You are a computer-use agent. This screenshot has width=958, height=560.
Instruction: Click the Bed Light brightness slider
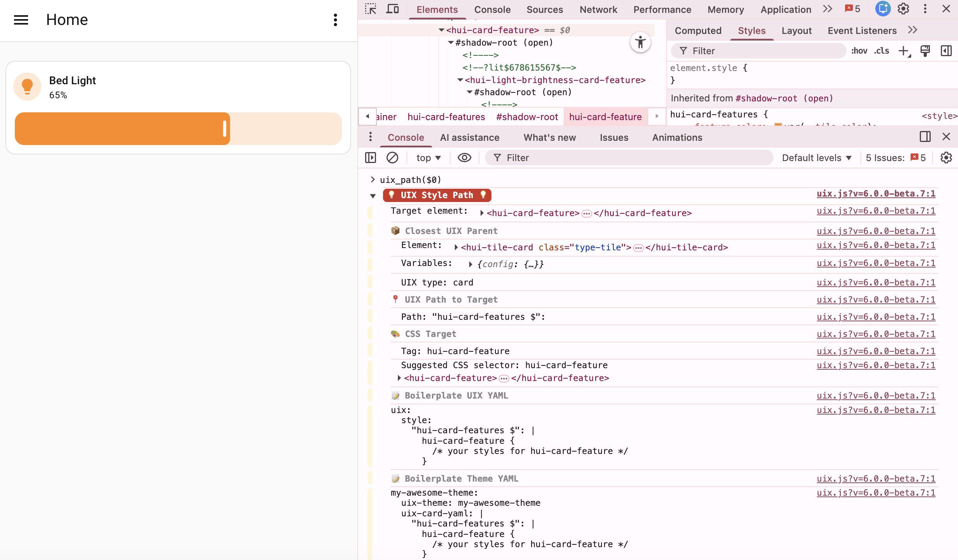point(178,129)
